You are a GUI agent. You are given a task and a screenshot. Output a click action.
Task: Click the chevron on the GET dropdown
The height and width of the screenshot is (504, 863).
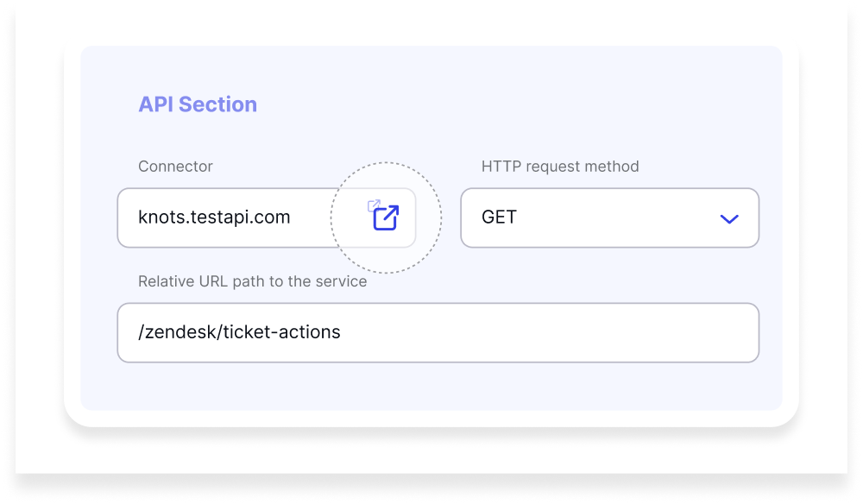728,218
